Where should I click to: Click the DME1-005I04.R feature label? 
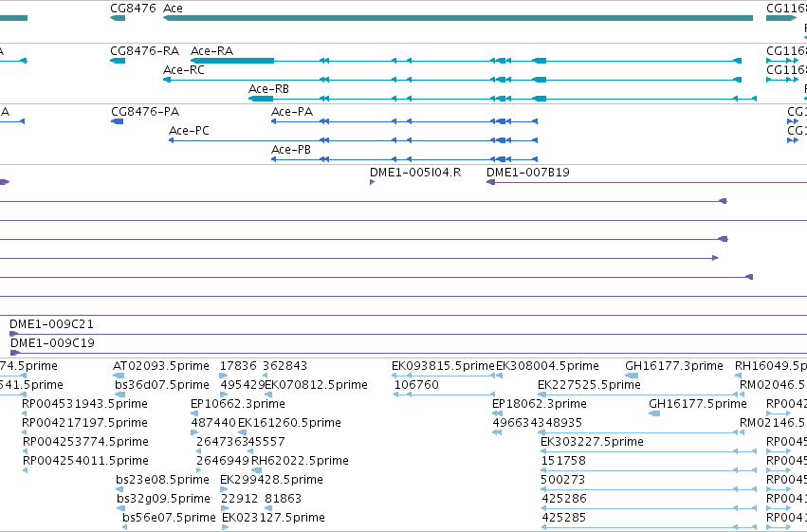(x=415, y=173)
